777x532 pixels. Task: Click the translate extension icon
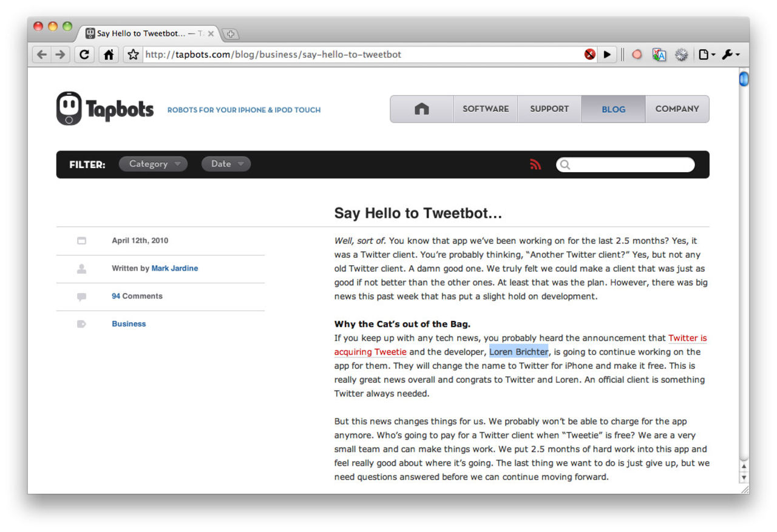tap(659, 55)
